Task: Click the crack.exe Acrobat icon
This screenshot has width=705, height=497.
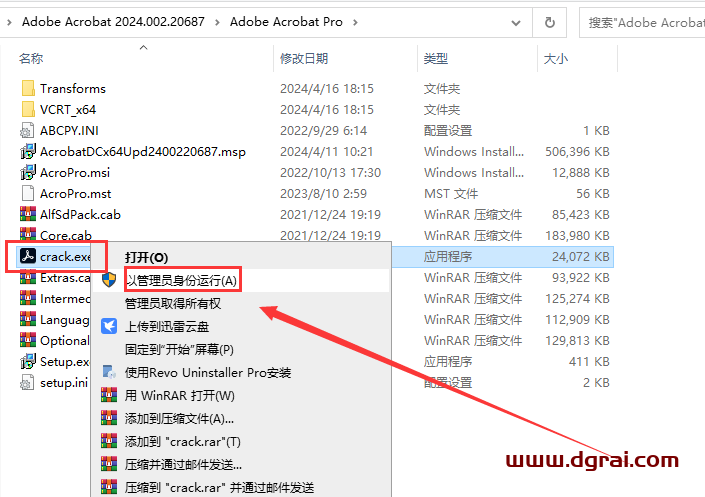Action: click(x=28, y=256)
